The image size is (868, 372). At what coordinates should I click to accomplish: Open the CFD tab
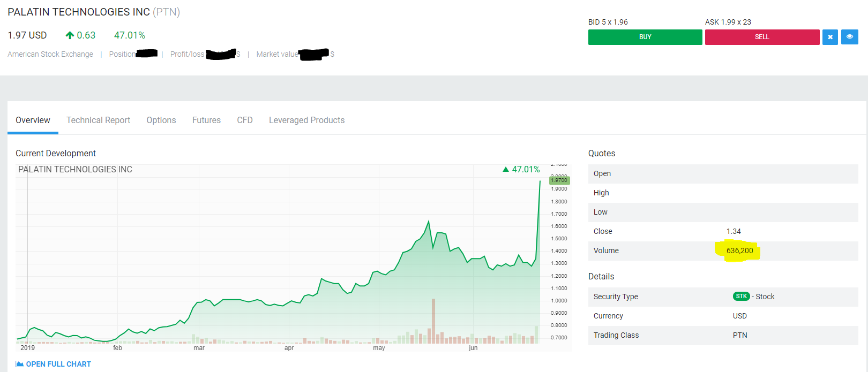[245, 120]
